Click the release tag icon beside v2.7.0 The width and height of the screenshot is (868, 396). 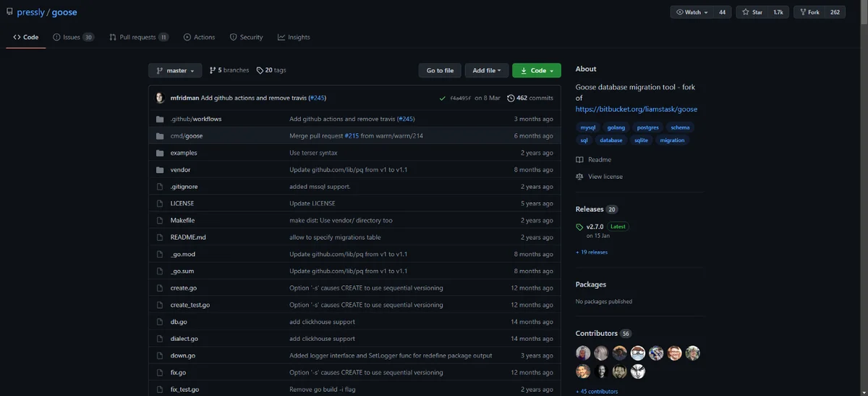[x=579, y=227]
